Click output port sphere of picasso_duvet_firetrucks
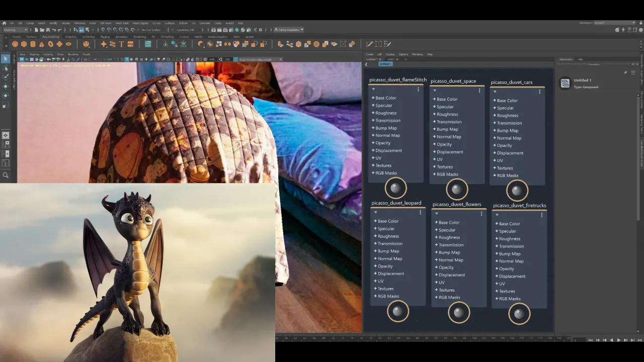Screen dimensions: 644x362 point(519,314)
